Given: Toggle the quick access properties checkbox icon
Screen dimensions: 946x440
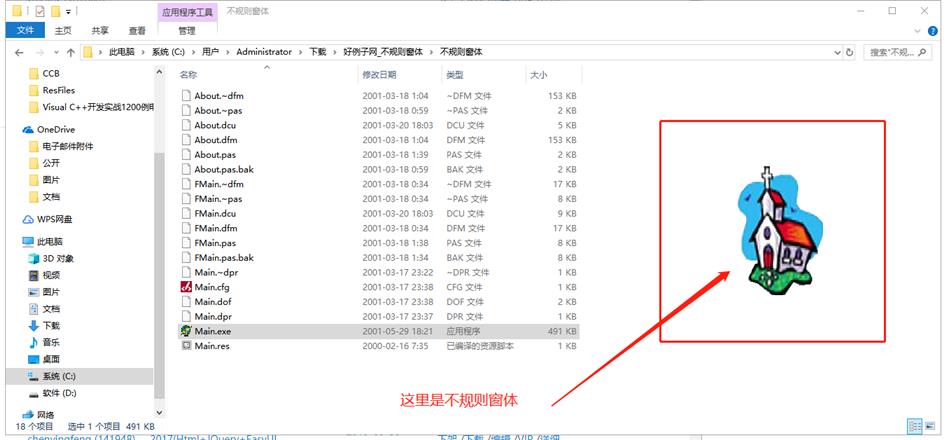Looking at the screenshot, I should coord(40,11).
